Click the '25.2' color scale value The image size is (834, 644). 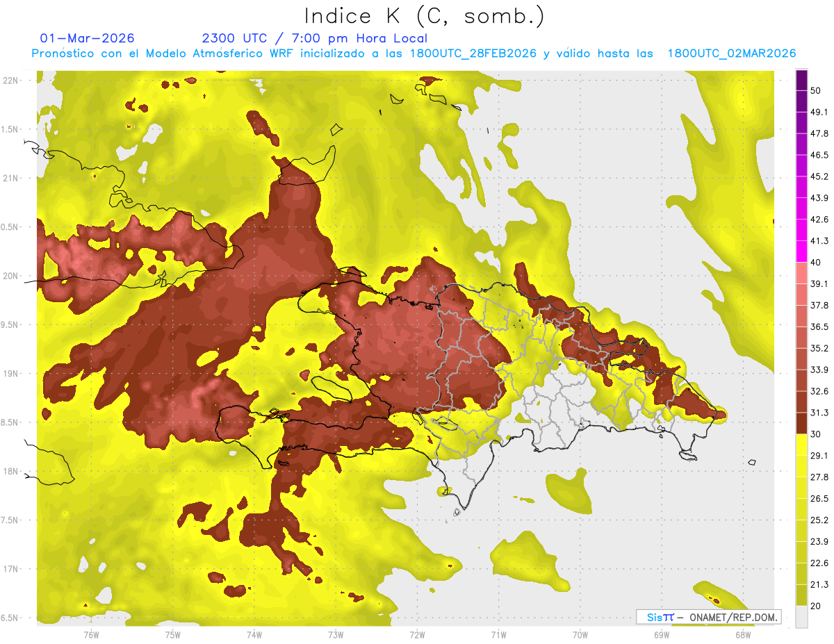[819, 520]
